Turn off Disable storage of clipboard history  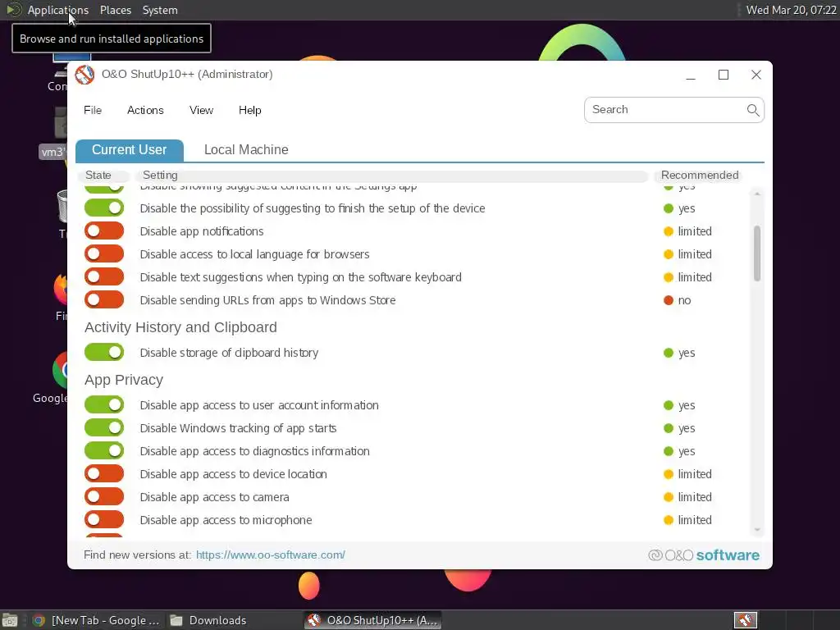tap(104, 353)
